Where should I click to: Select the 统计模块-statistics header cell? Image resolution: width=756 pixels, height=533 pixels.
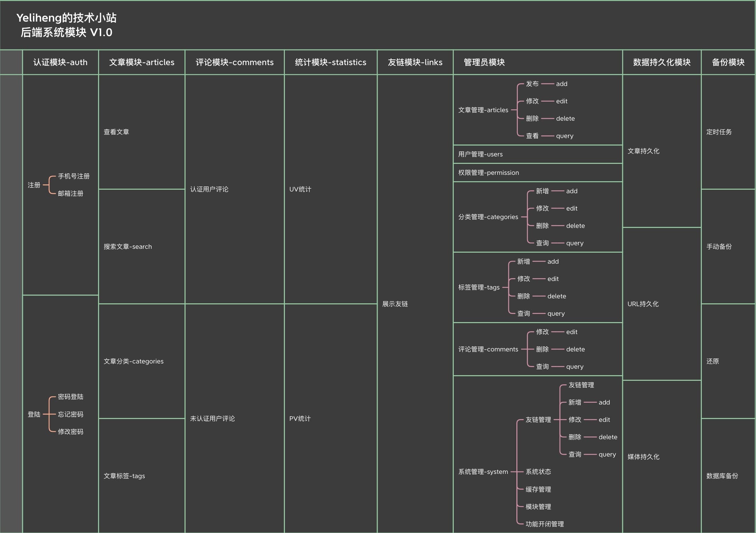pos(331,62)
